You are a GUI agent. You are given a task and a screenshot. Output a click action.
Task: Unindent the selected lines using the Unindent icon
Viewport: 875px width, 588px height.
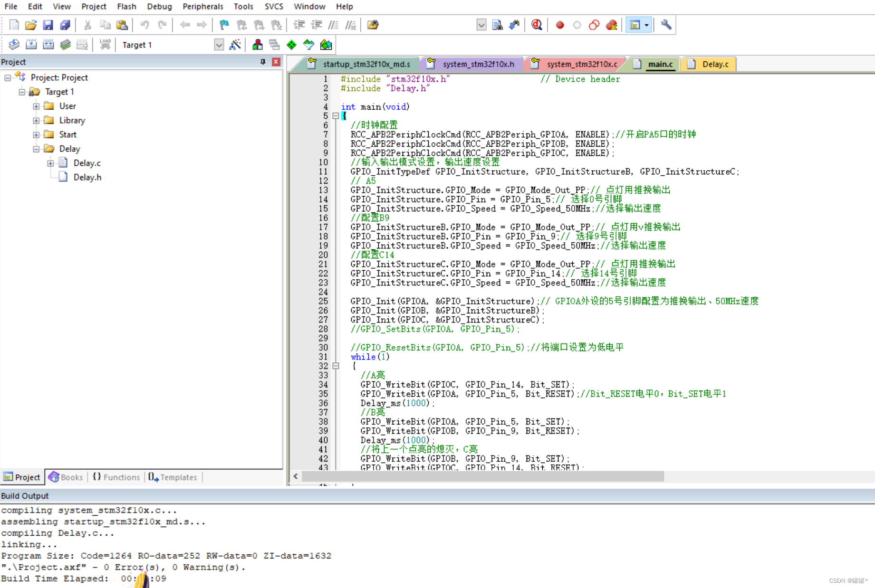[316, 25]
